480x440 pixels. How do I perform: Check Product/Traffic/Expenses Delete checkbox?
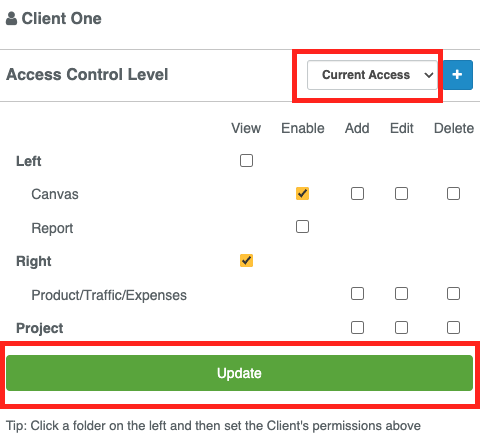[x=453, y=294]
